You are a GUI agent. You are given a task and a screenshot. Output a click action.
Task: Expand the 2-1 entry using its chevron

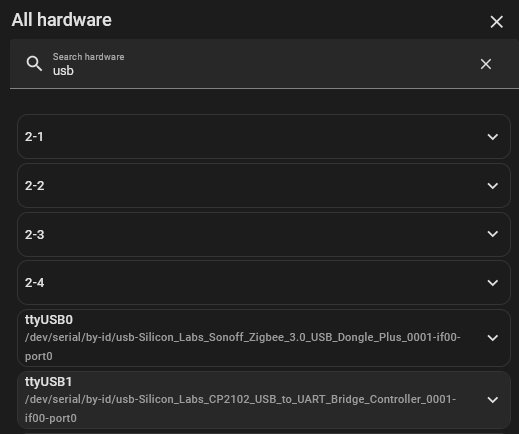(493, 137)
